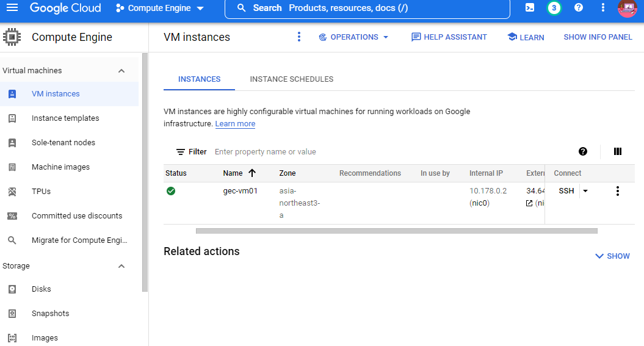The width and height of the screenshot is (644, 346).
Task: Open Disks page
Action: click(41, 289)
